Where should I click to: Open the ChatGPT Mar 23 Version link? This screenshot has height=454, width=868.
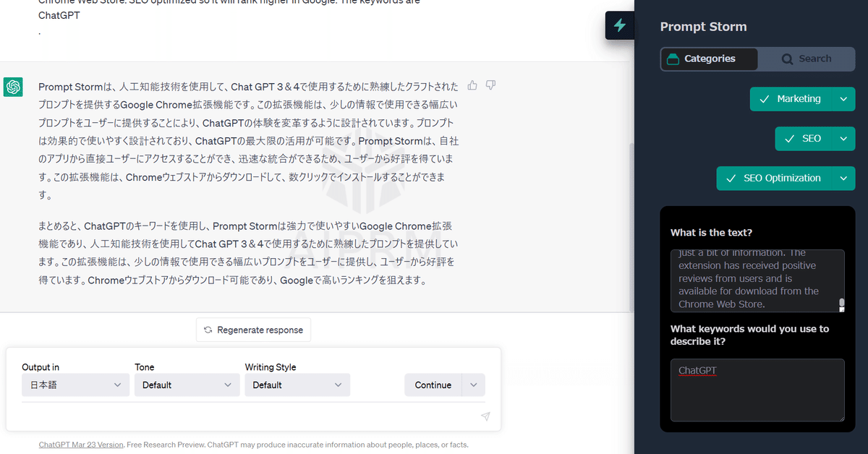[80, 445]
